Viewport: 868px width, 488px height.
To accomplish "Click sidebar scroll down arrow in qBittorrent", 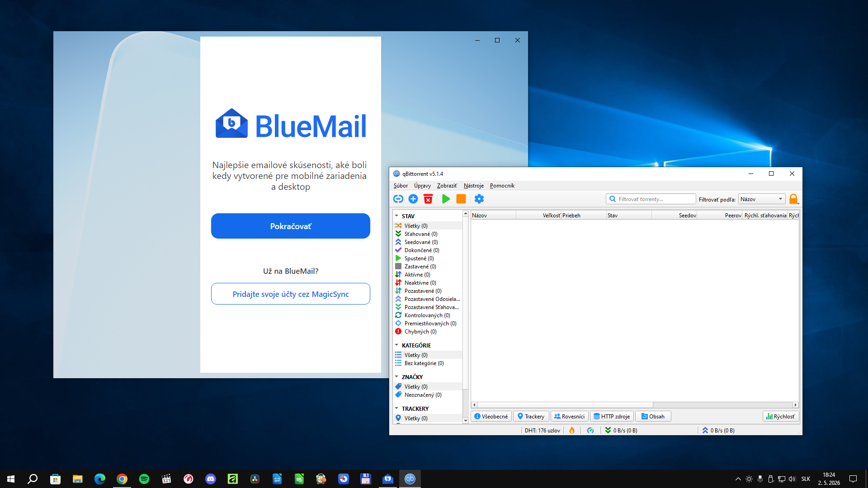I will pyautogui.click(x=466, y=421).
